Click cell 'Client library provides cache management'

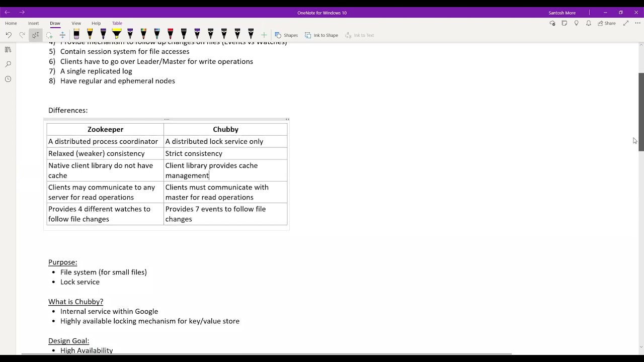[x=225, y=170]
